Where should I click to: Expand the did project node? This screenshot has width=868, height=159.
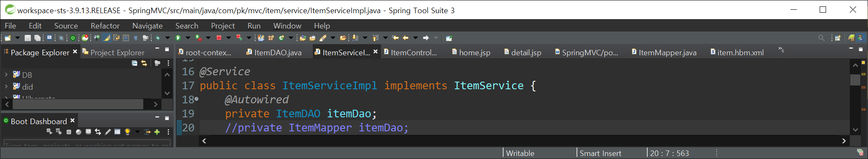coord(6,86)
